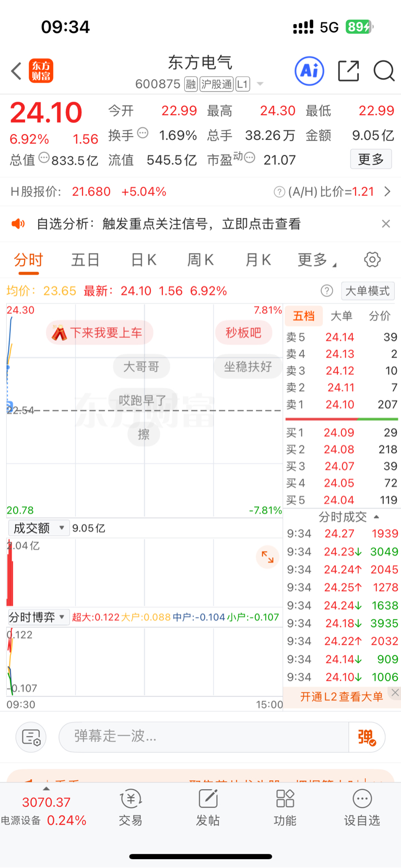
Task: Switch to the 日K tab
Action: point(143,259)
